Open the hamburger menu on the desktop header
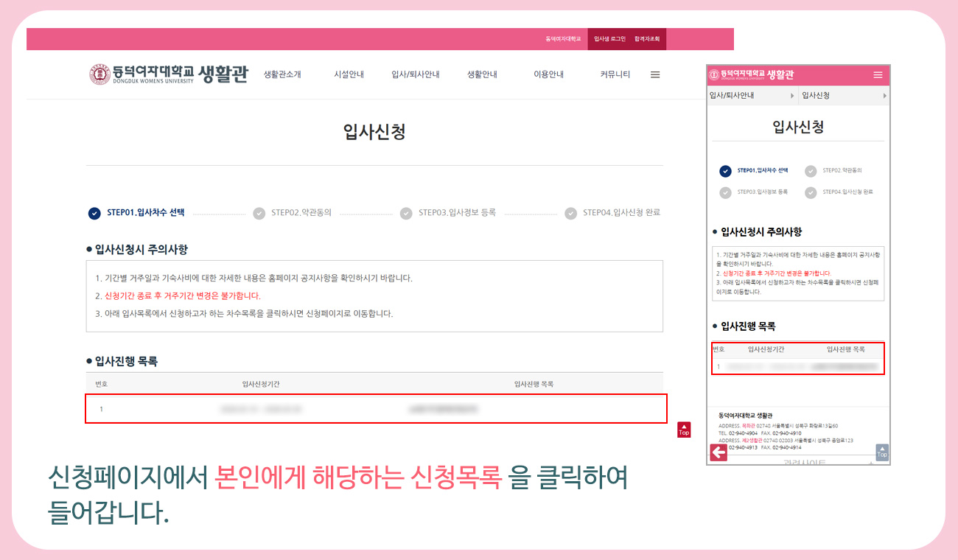The width and height of the screenshot is (958, 560). click(x=655, y=74)
